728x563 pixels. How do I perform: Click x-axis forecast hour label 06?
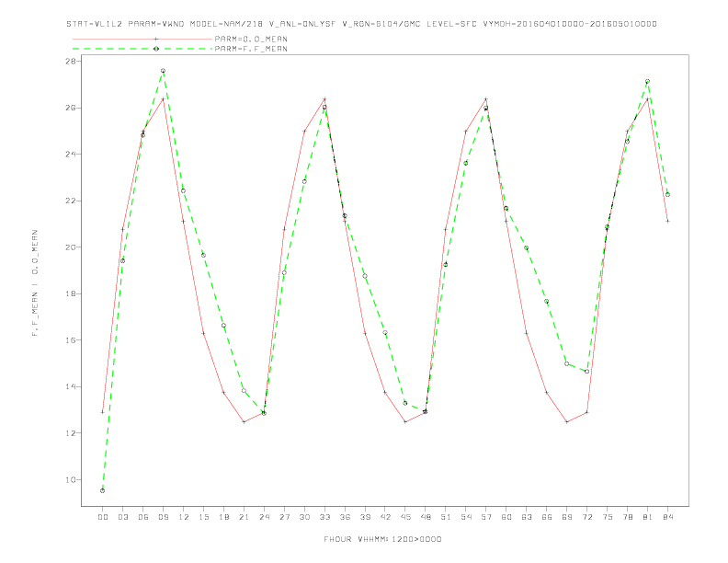click(143, 517)
